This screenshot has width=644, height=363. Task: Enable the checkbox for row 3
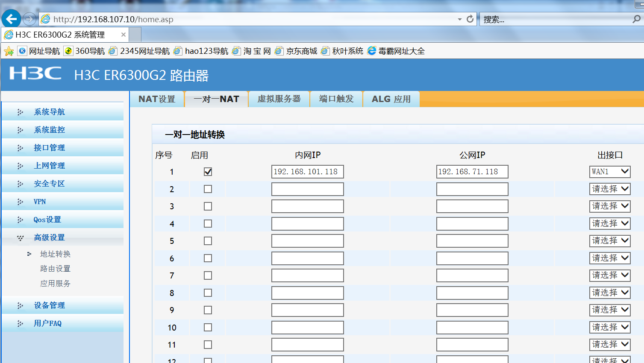208,206
